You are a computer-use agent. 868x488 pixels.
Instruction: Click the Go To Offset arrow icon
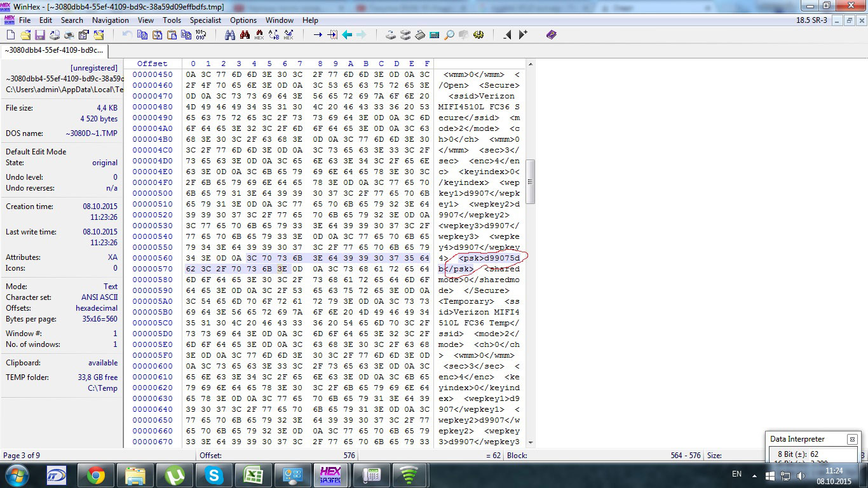tap(318, 35)
